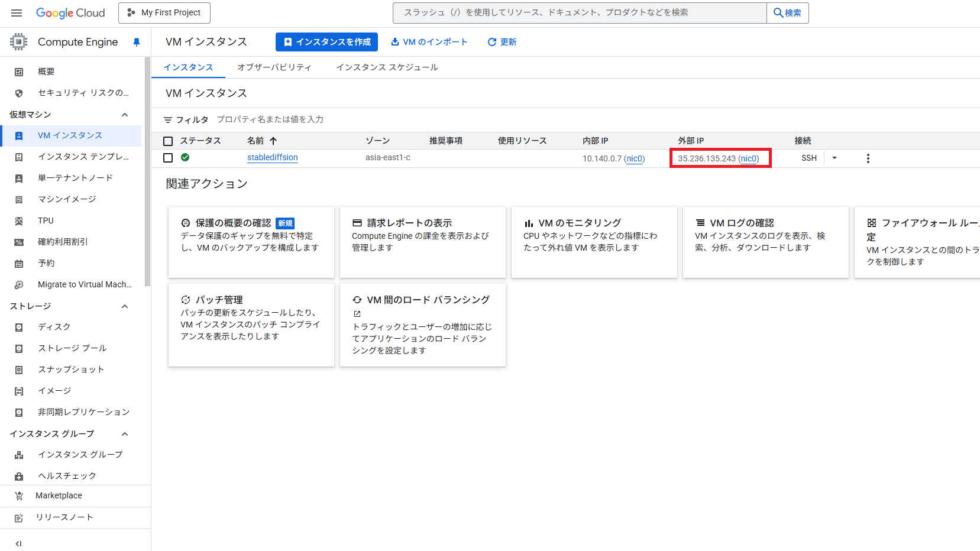Viewport: 980px width, 551px height.
Task: Open the SSH connection options dropdown
Action: click(835, 158)
